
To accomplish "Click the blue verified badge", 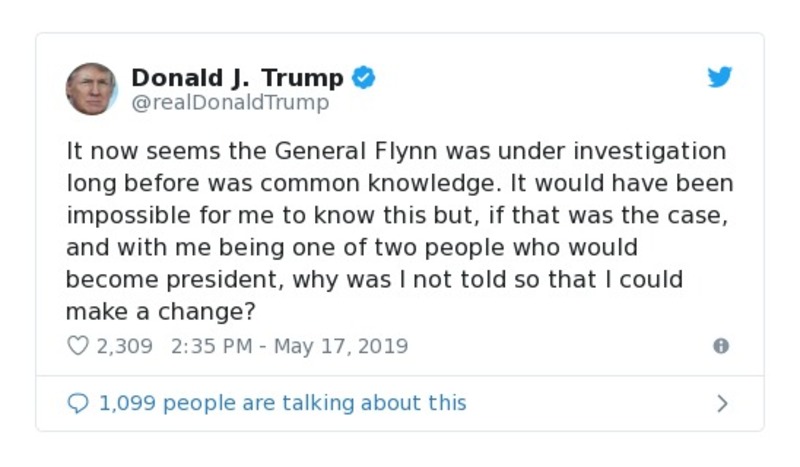I will click(x=364, y=78).
